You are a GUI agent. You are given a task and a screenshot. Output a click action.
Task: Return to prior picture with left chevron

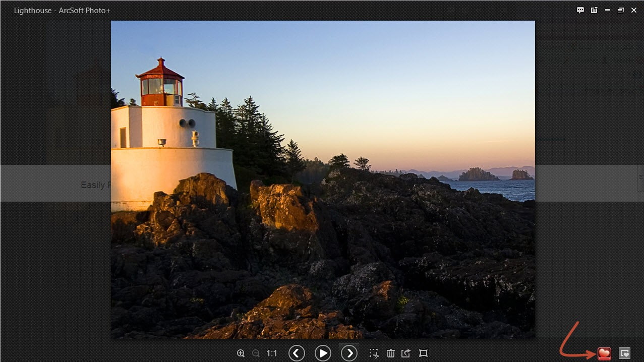click(x=297, y=353)
